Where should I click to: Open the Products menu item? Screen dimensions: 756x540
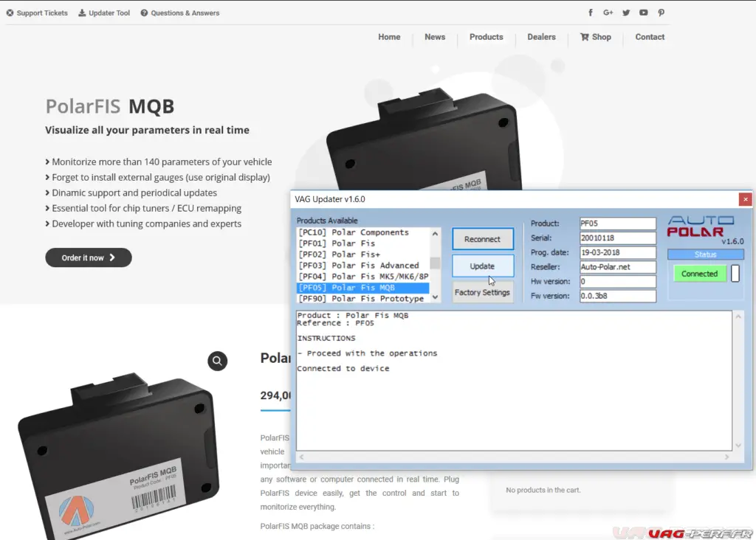point(486,37)
